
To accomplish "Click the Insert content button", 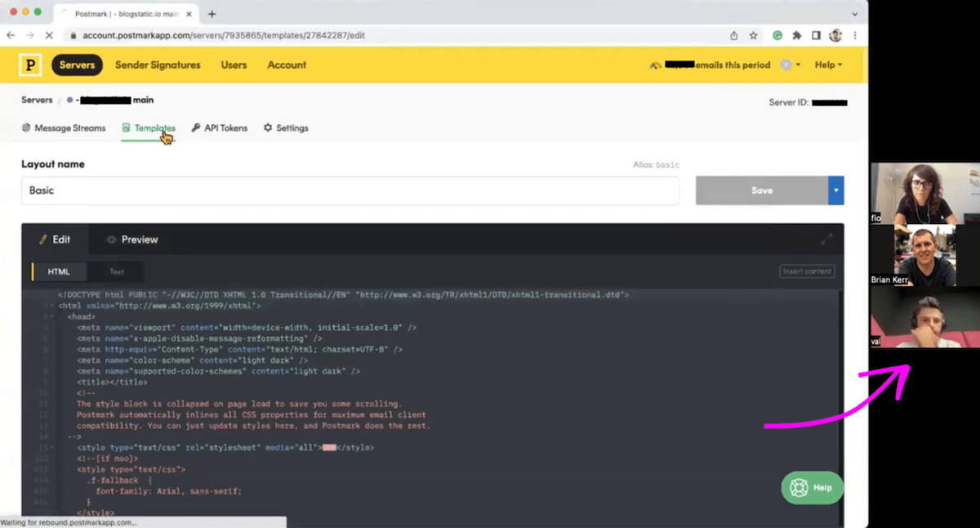I will tap(807, 271).
